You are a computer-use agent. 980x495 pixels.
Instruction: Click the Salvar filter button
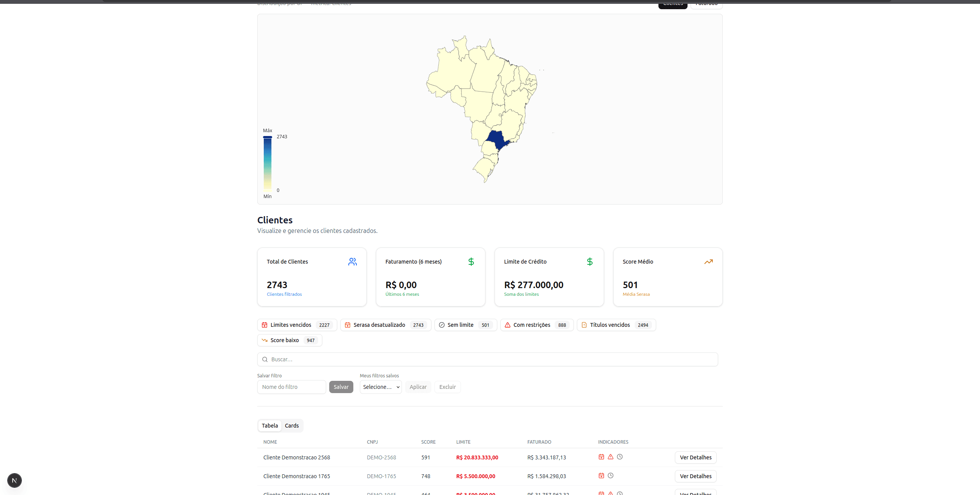[x=341, y=387]
